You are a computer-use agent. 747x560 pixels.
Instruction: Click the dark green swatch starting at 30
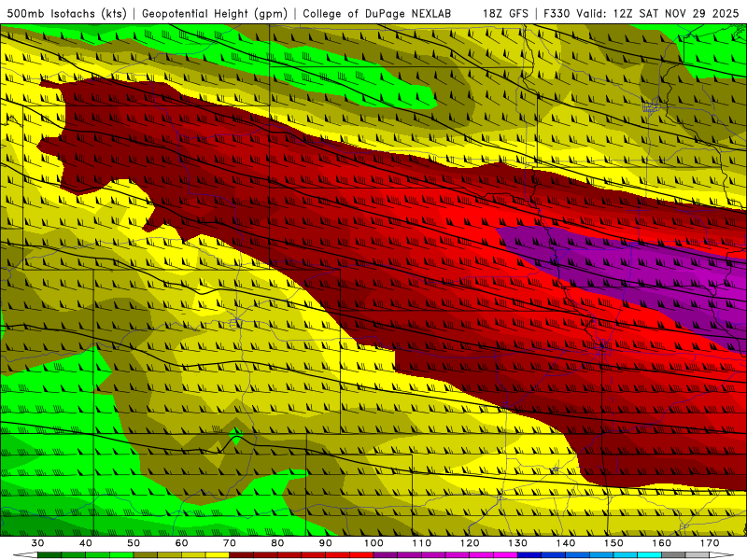tap(49, 554)
